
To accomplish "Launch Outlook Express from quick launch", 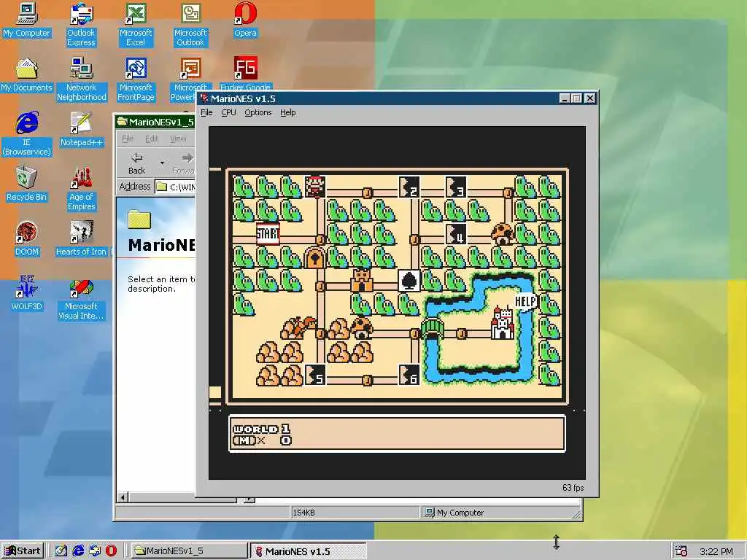I will (x=95, y=551).
